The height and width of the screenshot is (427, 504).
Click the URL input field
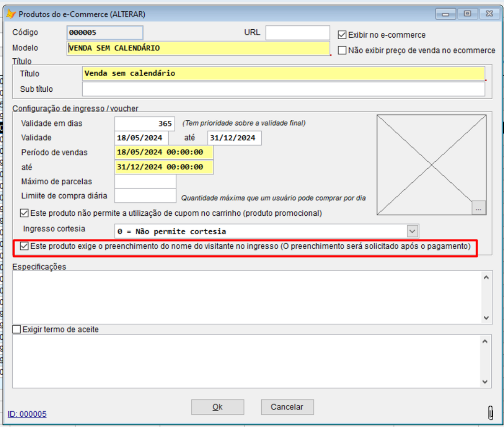298,32
